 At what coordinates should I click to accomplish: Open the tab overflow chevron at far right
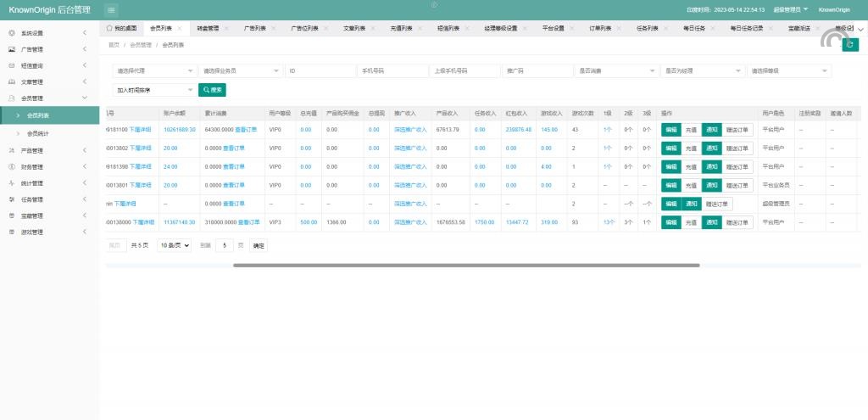860,28
